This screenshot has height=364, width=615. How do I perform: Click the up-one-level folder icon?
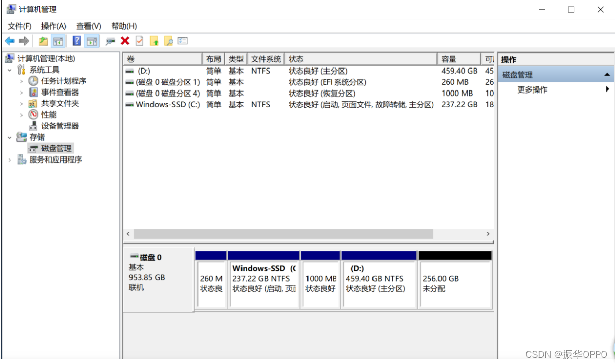click(43, 41)
